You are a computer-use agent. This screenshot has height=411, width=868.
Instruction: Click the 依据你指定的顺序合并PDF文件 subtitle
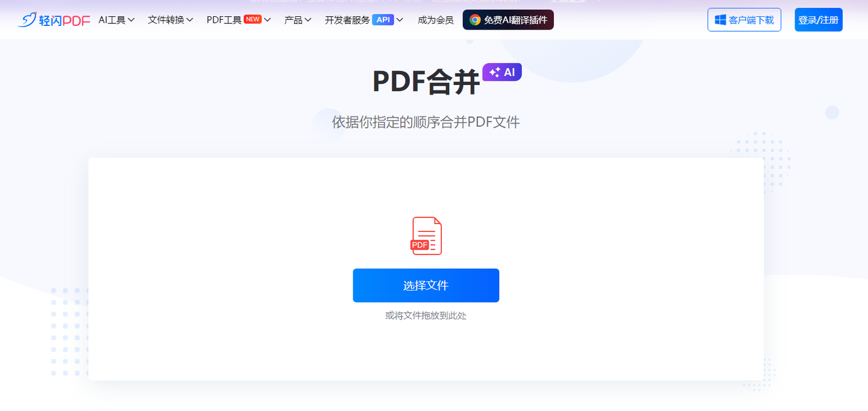pyautogui.click(x=426, y=122)
